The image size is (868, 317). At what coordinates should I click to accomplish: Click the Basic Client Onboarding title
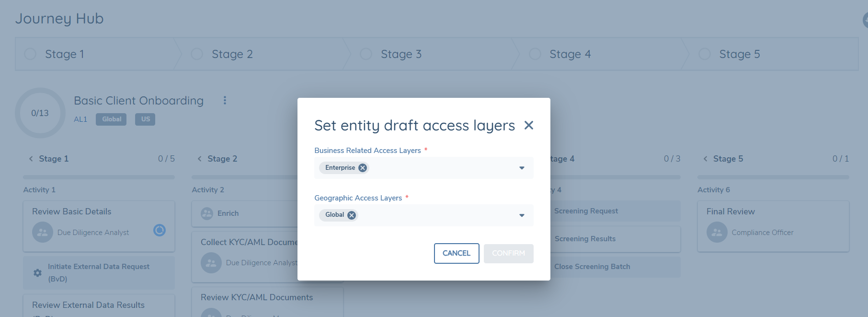click(x=138, y=101)
